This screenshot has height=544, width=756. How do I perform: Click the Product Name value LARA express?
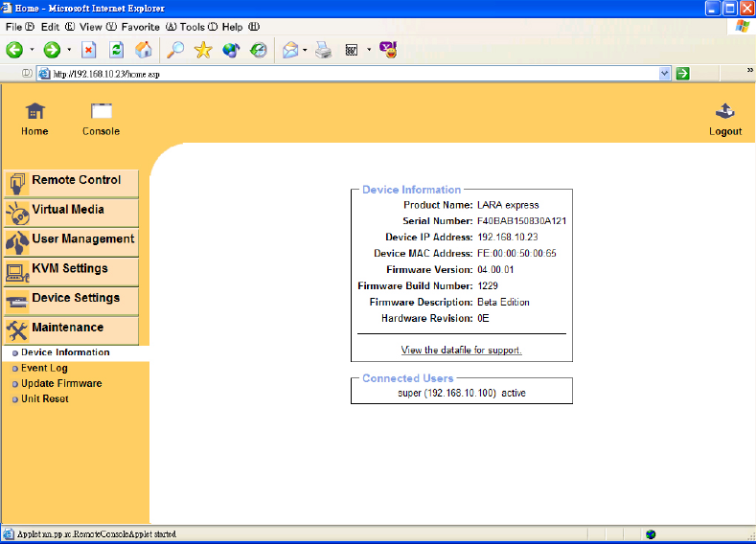pos(508,205)
